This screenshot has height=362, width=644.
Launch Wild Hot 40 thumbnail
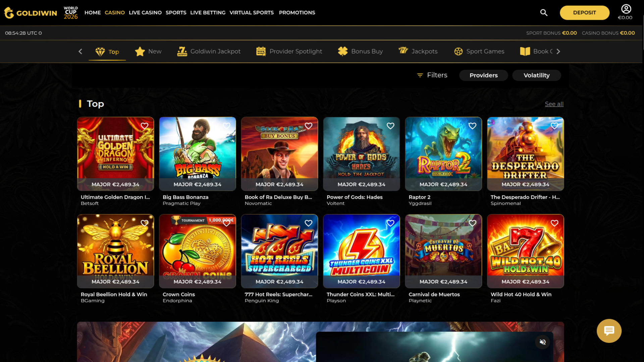525,251
